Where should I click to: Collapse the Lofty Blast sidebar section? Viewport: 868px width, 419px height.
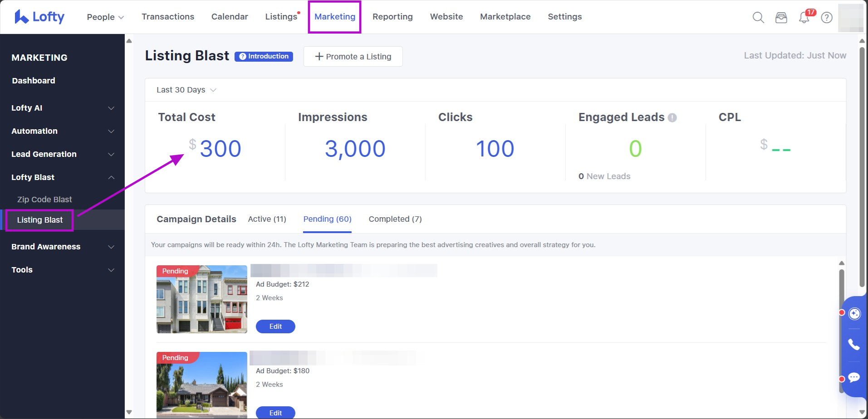pos(63,177)
